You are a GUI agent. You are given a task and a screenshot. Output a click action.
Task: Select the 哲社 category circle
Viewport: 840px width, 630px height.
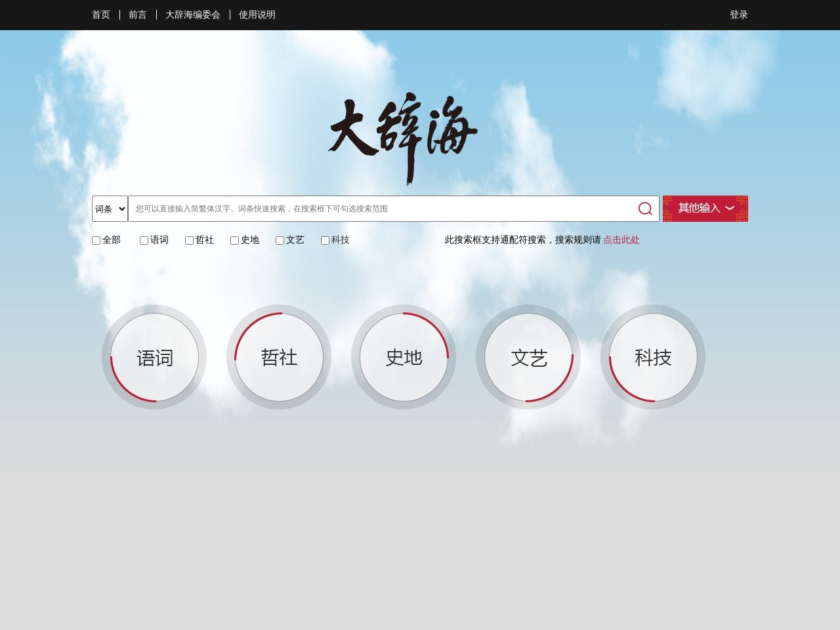279,358
